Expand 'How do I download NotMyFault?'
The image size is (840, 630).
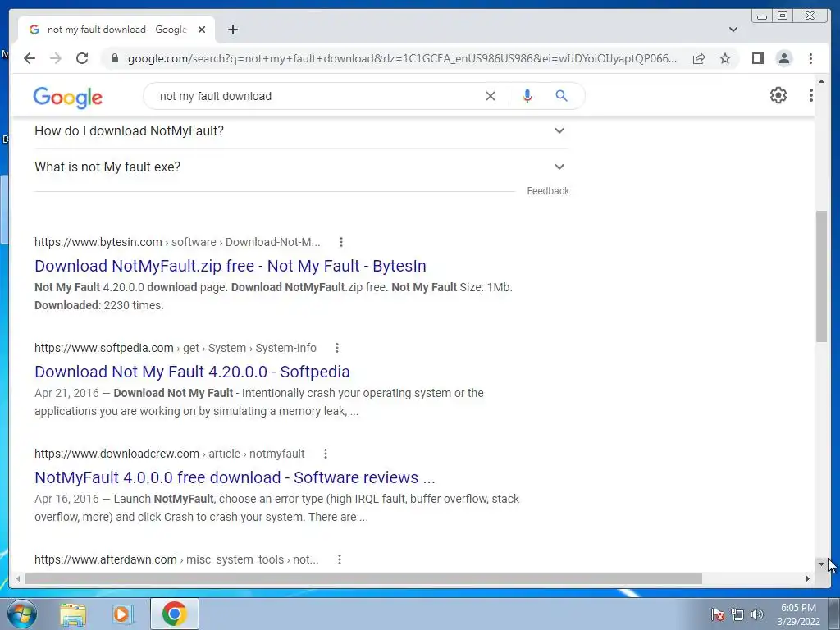click(300, 130)
